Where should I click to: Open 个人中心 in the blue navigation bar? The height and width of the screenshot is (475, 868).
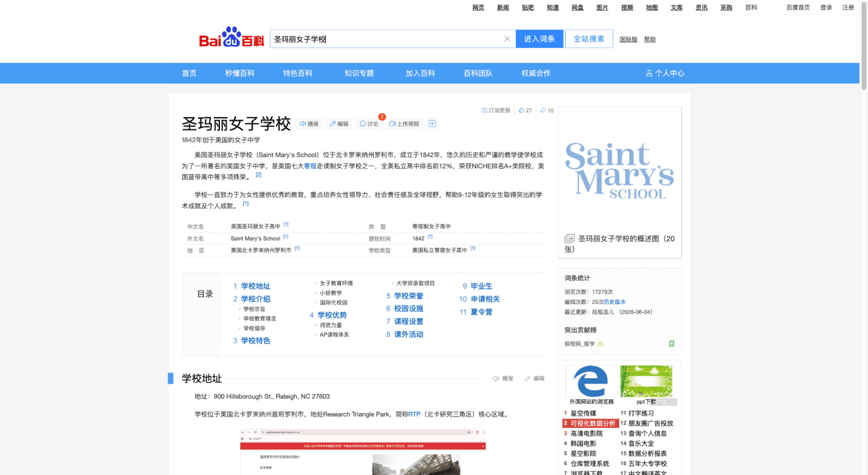tap(665, 74)
